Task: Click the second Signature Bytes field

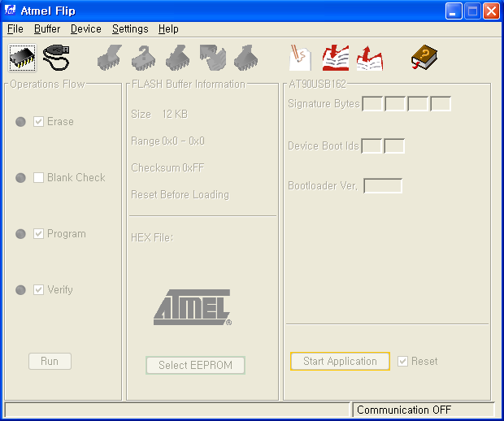Action: 395,103
